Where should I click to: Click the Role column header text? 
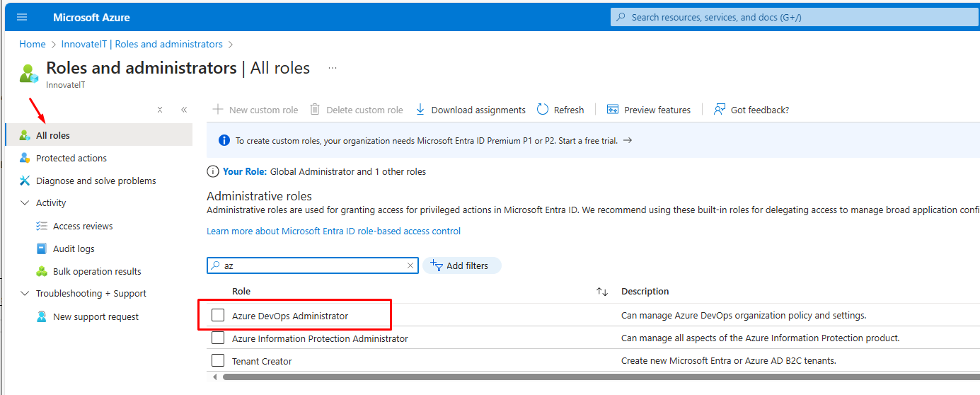[x=241, y=291]
